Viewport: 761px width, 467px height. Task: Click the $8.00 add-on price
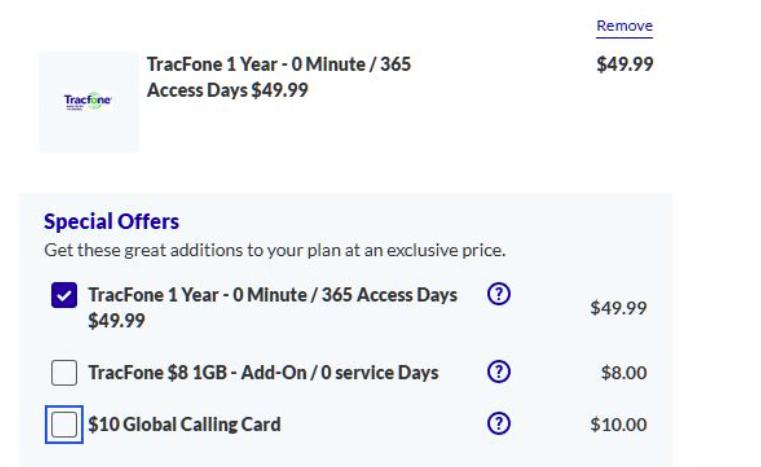624,373
